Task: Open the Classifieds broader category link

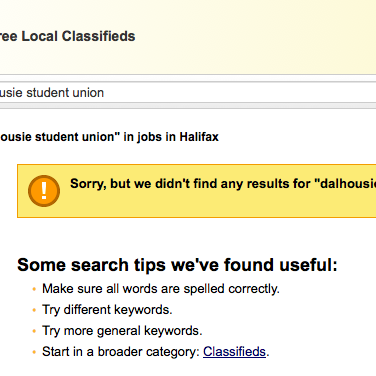Action: (234, 352)
